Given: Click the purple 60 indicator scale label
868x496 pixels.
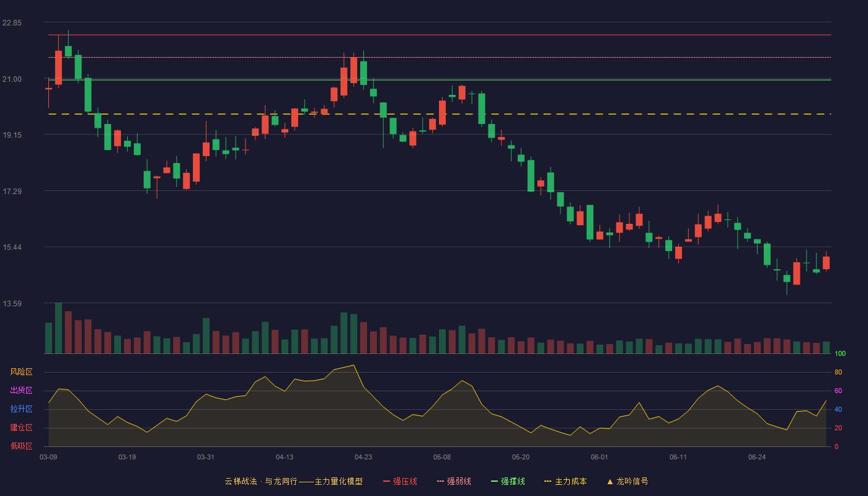Looking at the screenshot, I should click(x=838, y=391).
